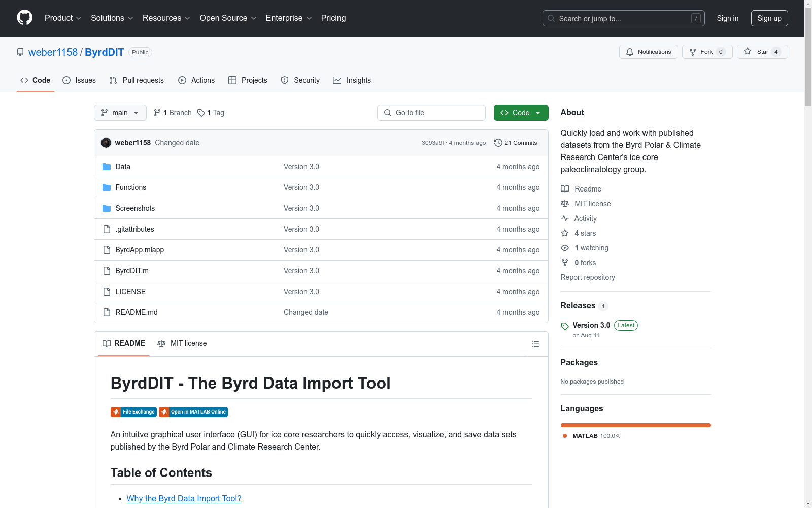Open the main branch selector

[120, 113]
